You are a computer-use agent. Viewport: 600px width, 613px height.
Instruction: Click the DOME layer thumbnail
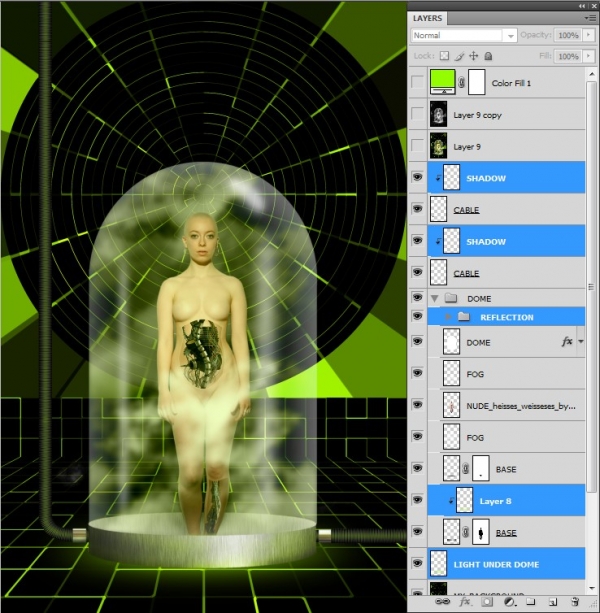451,342
